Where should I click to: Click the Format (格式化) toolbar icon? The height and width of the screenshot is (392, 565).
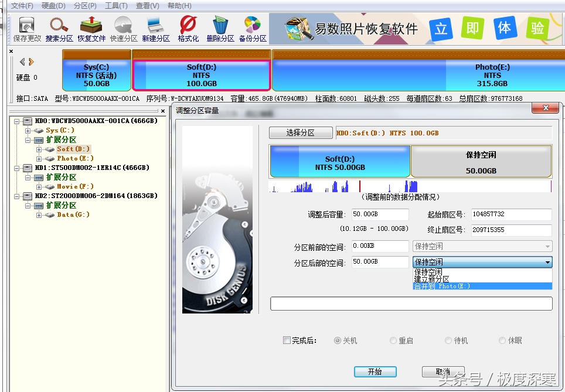point(188,29)
